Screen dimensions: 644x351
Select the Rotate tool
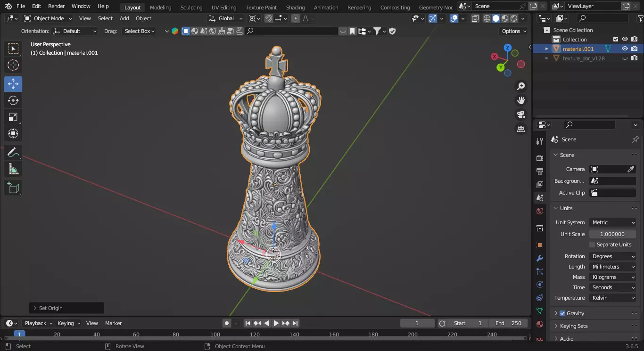(x=13, y=100)
